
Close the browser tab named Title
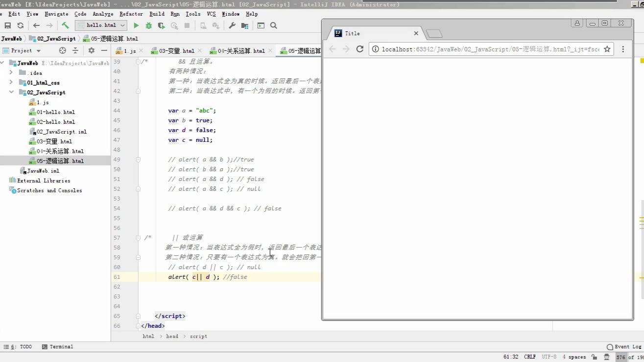tap(416, 33)
